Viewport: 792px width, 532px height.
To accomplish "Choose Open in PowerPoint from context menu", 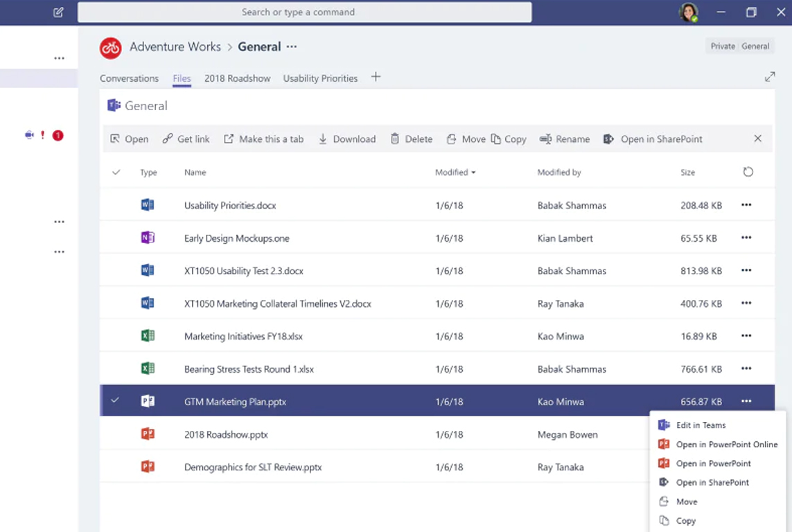I will point(705,463).
